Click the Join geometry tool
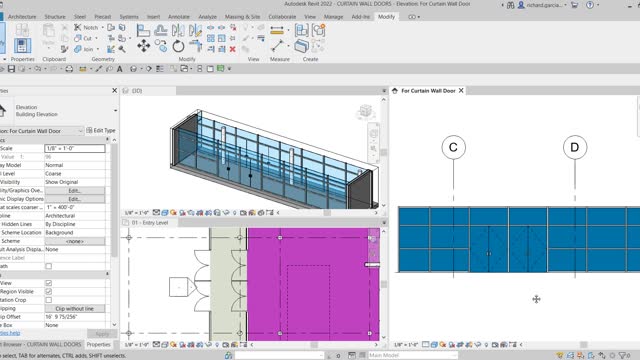Screen dimensions: 640x360 (x=84, y=49)
